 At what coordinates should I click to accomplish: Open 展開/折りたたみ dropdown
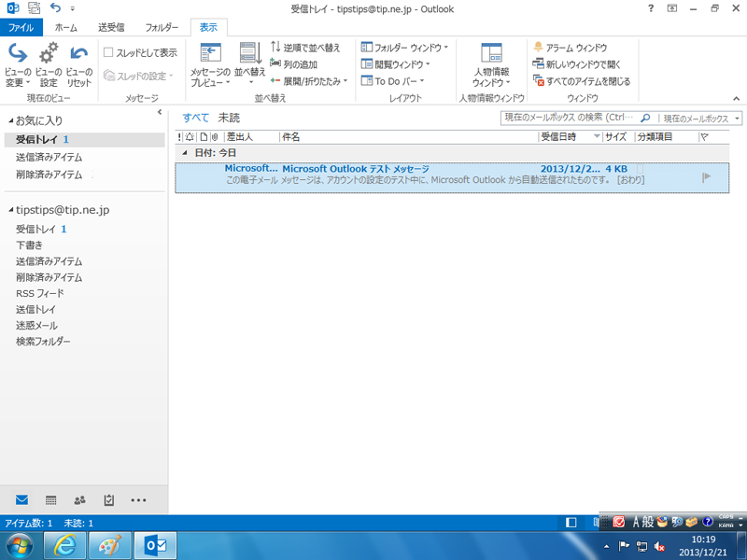[x=309, y=81]
